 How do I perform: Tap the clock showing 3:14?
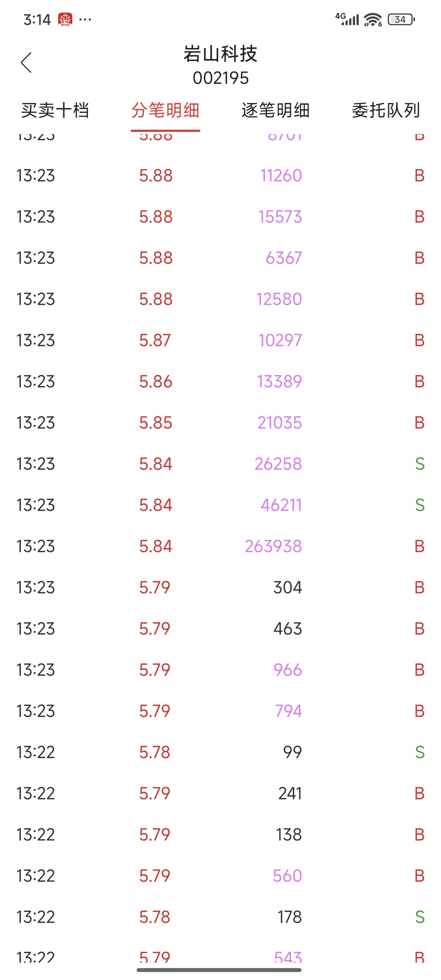37,20
